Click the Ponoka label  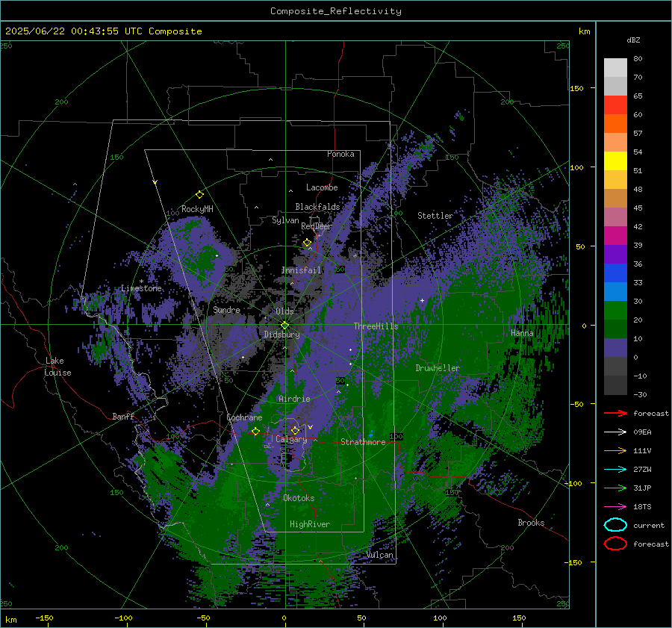coord(340,154)
